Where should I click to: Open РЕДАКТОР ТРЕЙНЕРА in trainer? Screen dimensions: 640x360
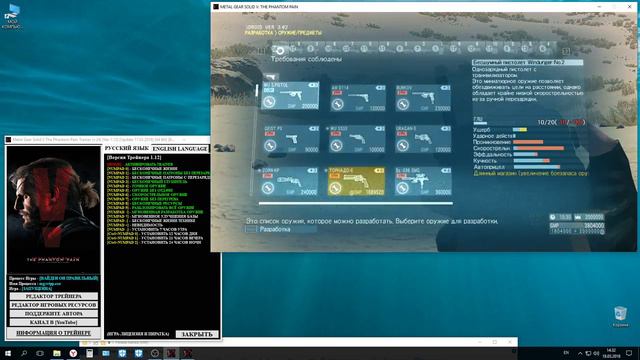pos(53,296)
